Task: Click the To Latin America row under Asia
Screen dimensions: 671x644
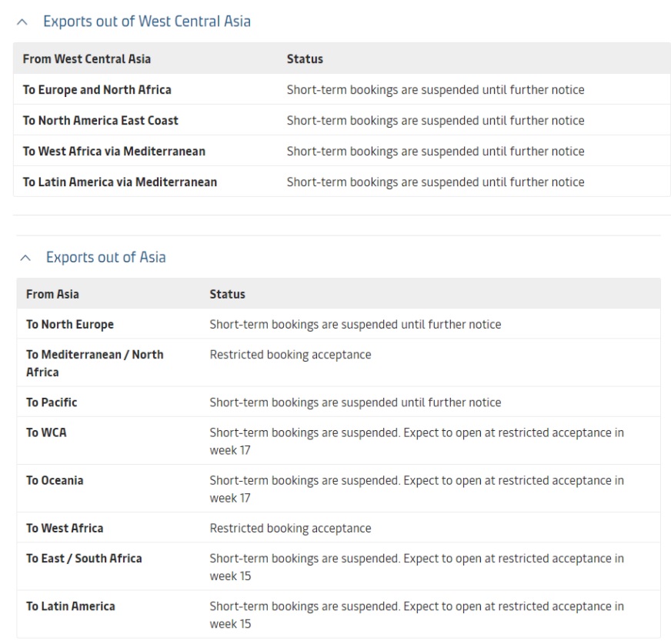Action: point(71,606)
